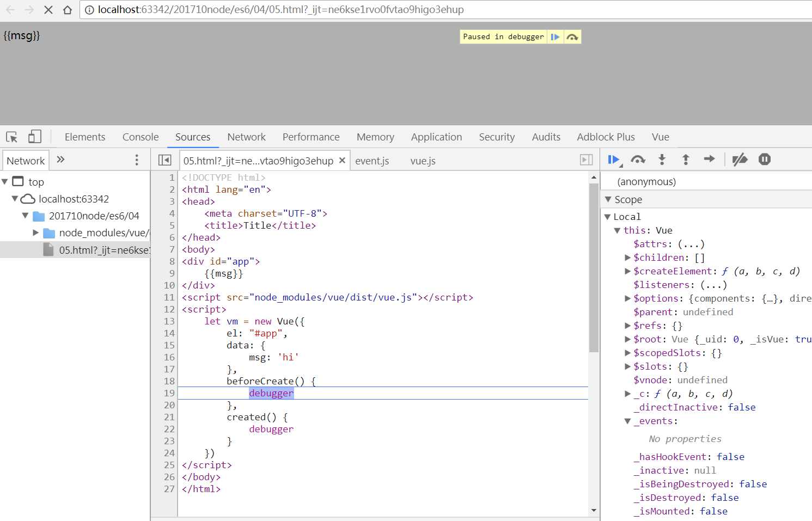Open the Vue devtools panel
Image resolution: width=812 pixels, height=521 pixels.
point(661,137)
